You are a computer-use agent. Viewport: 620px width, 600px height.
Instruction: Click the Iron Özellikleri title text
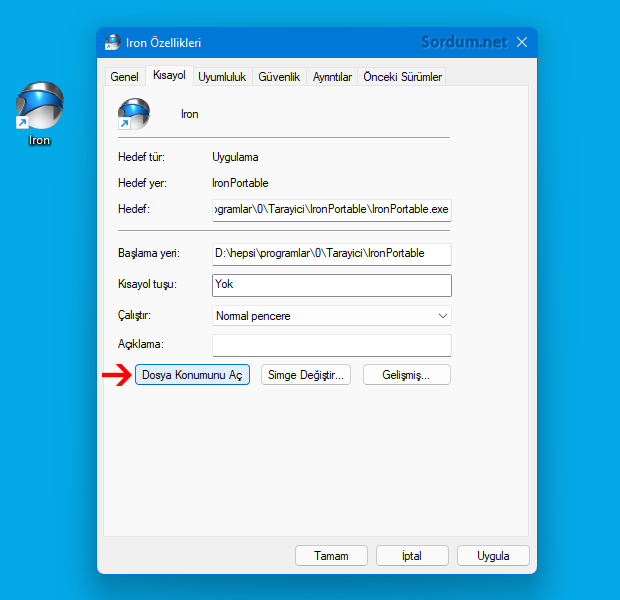tap(163, 43)
